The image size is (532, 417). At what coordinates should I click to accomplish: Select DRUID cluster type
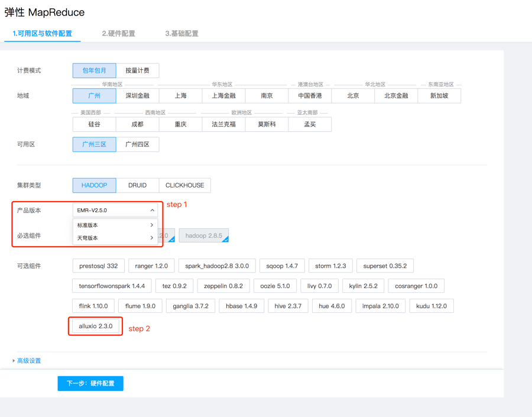(x=137, y=185)
